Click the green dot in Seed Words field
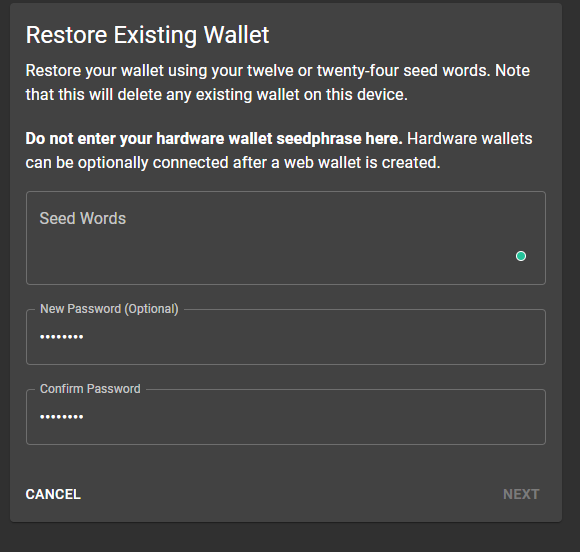 pos(521,256)
